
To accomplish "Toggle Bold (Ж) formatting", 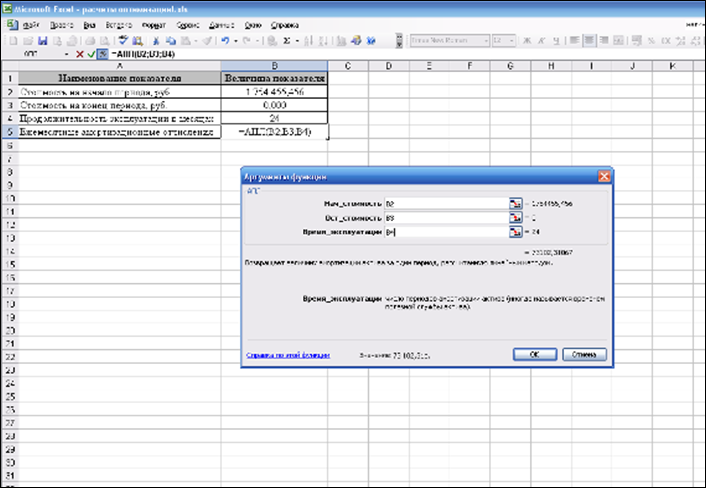I will pos(526,41).
